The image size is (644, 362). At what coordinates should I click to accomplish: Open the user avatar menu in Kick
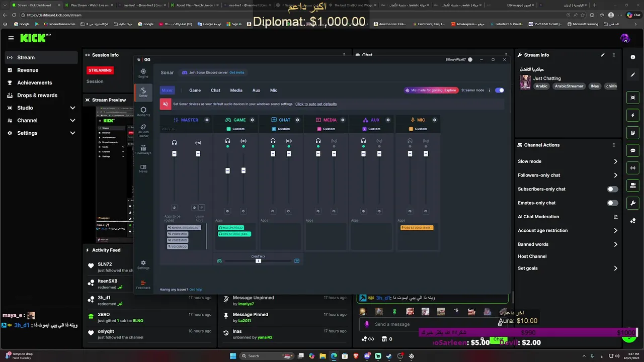pyautogui.click(x=625, y=38)
